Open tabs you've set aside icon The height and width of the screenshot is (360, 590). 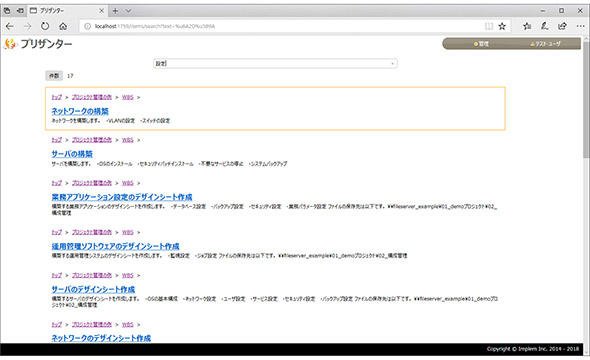[7, 11]
